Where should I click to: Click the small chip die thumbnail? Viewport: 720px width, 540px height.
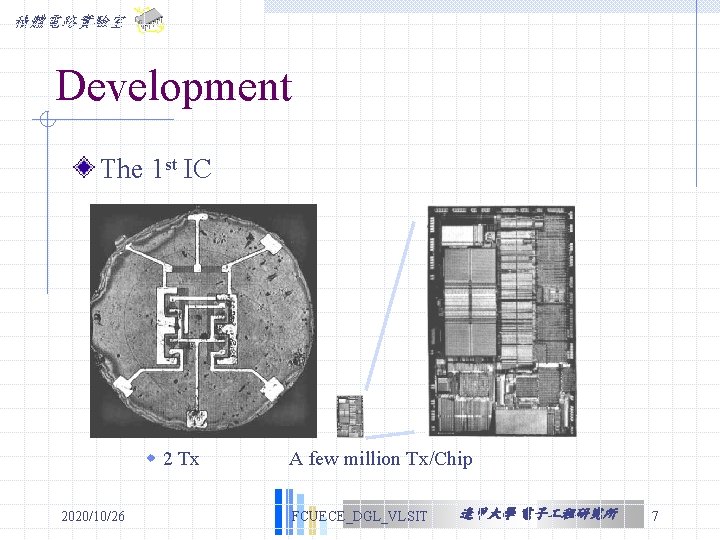tap(350, 416)
